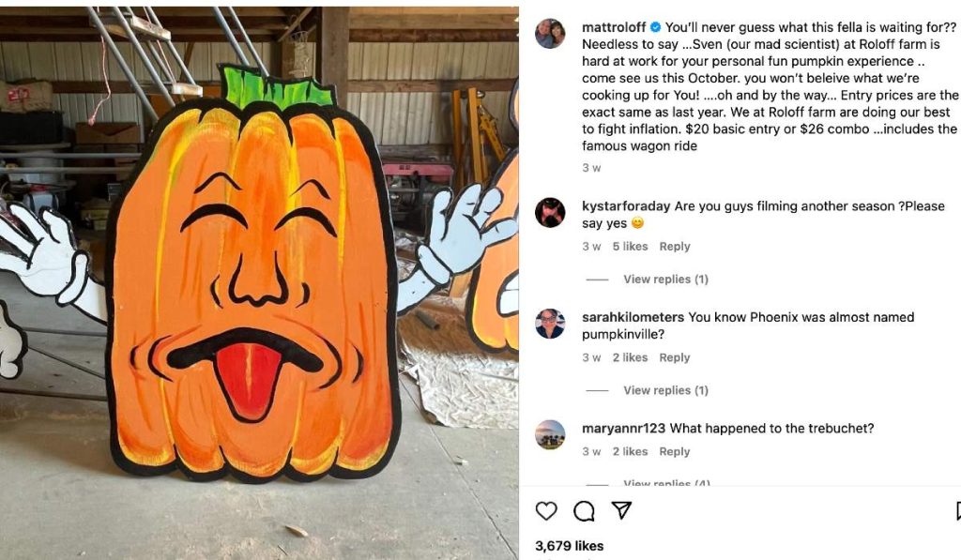Image resolution: width=961 pixels, height=560 pixels.
Task: Open mattroloff's profile picture
Action: click(x=550, y=34)
